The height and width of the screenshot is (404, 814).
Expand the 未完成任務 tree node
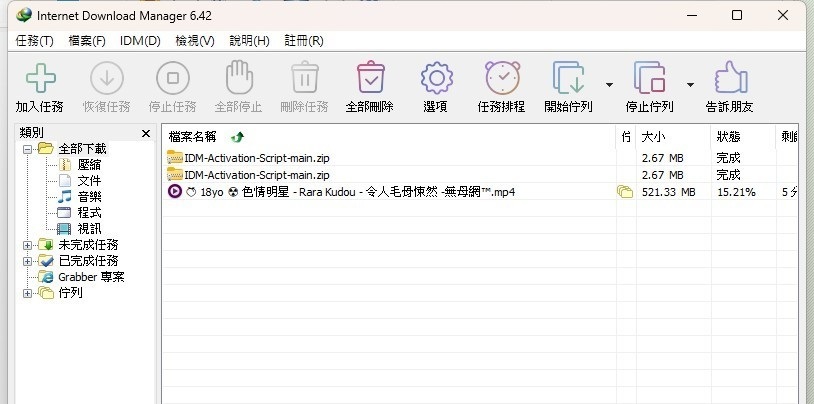27,245
